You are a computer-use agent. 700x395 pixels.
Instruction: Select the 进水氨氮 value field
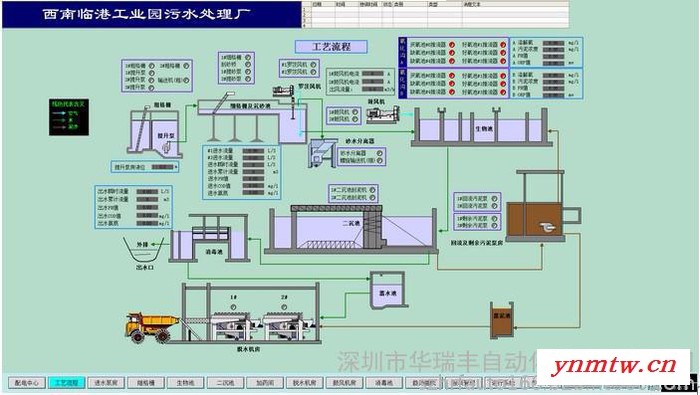click(254, 193)
